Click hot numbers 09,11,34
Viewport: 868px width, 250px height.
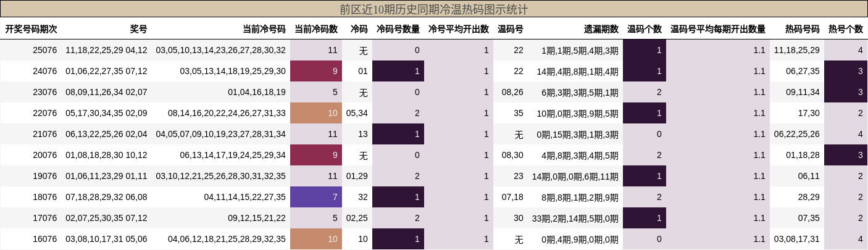(803, 93)
